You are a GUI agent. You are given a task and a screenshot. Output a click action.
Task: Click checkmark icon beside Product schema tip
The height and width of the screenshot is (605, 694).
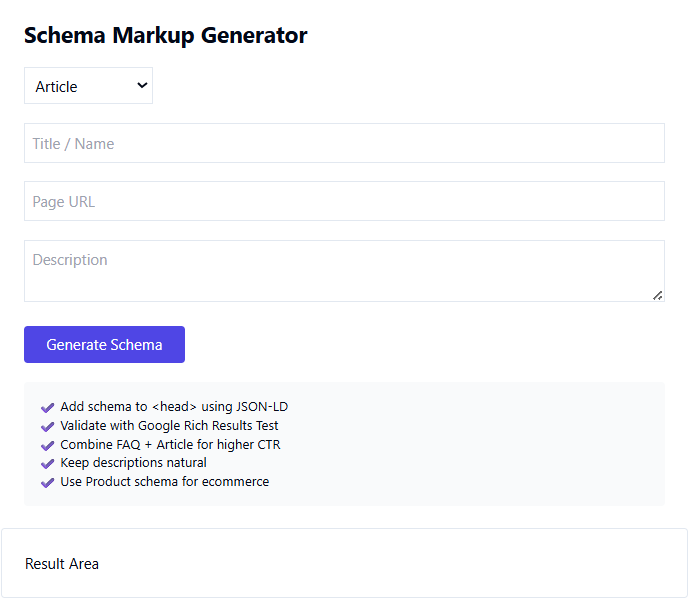47,482
